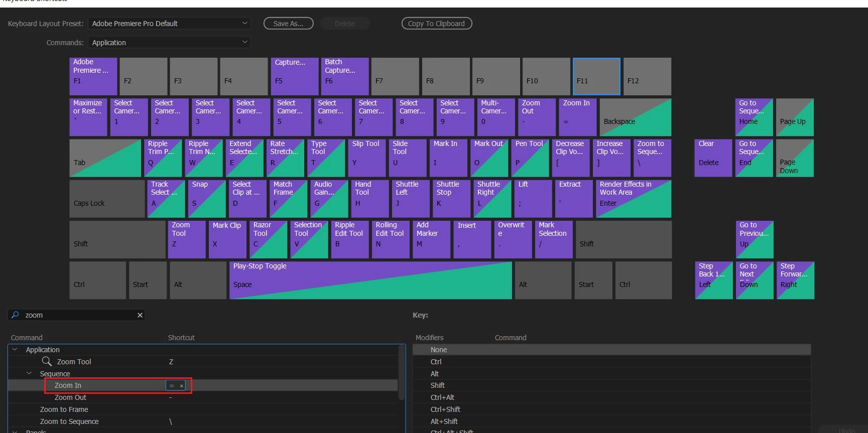Click the Selection Tool V key
The height and width of the screenshot is (433, 868).
(x=309, y=239)
